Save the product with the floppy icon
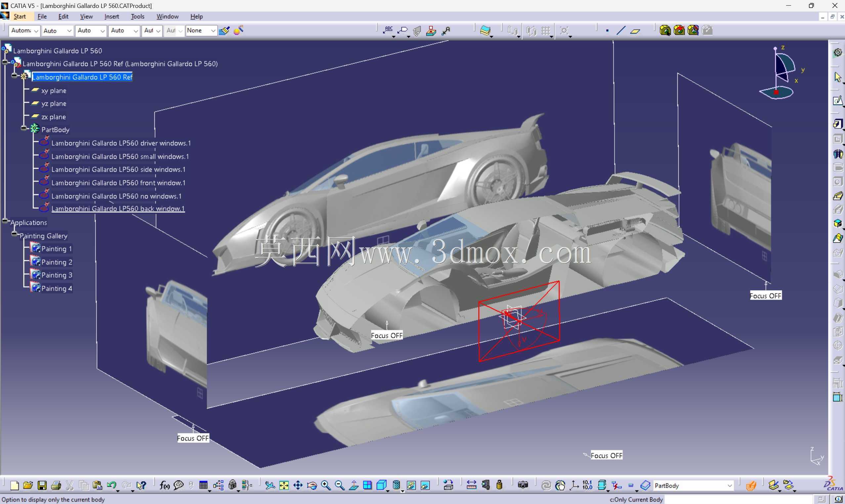Image resolution: width=845 pixels, height=504 pixels. pos(42,485)
